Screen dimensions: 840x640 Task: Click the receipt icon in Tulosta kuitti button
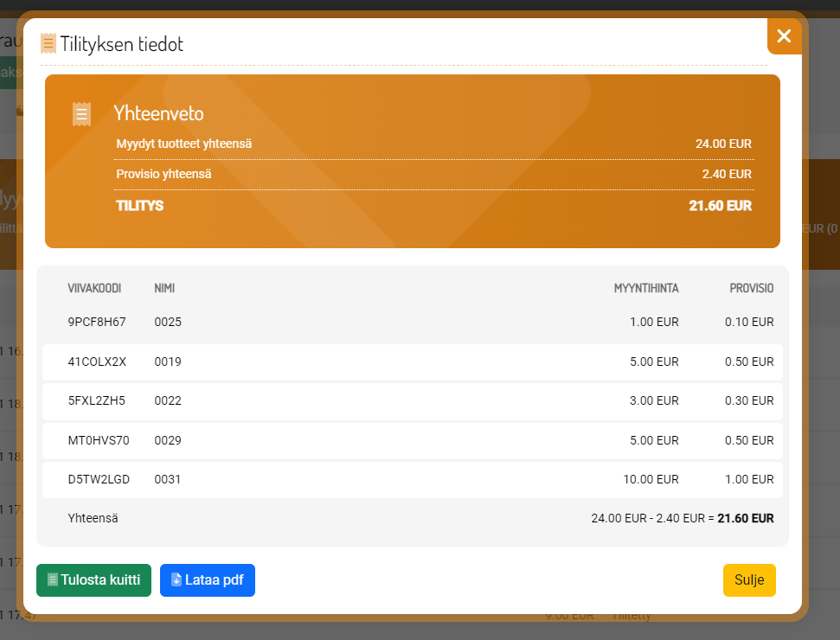click(x=52, y=580)
